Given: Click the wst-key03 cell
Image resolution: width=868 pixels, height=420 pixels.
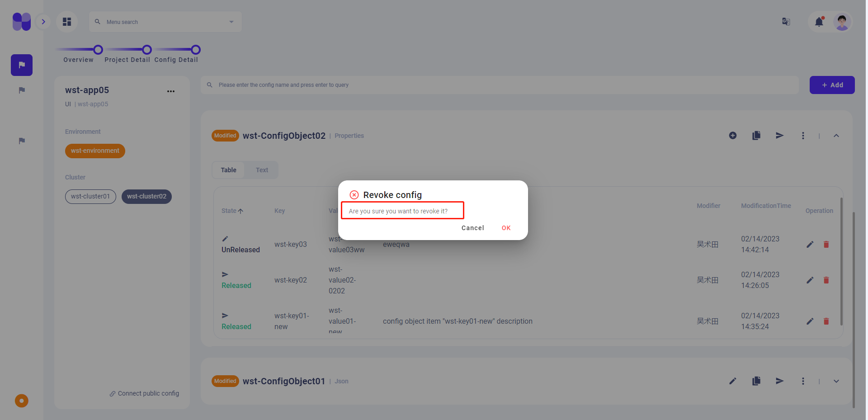Looking at the screenshot, I should [291, 245].
